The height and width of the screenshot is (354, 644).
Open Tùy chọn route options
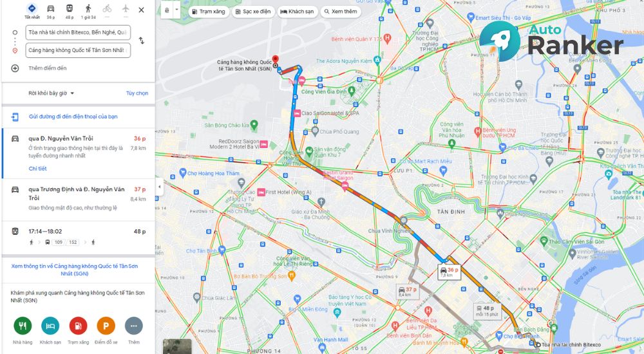point(137,93)
